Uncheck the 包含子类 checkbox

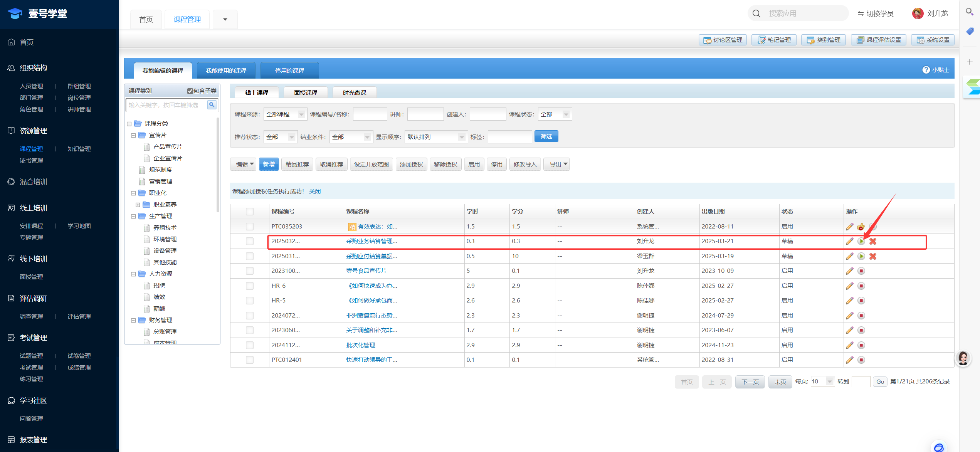coord(190,91)
